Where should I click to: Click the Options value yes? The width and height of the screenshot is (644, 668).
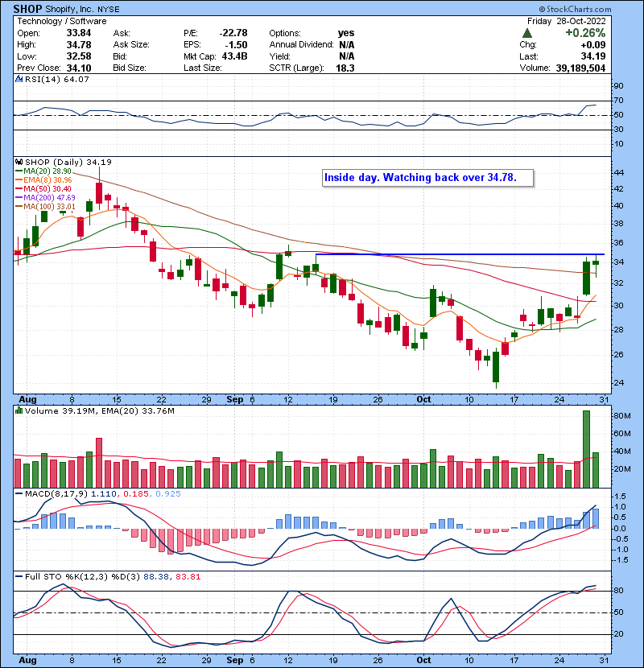[x=346, y=33]
